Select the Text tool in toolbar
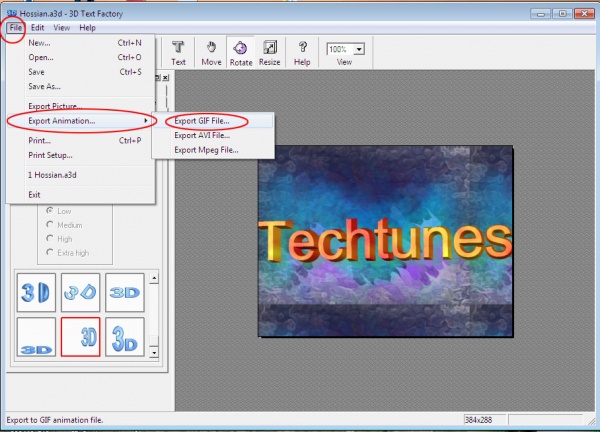Screen dimensions: 600x432 (x=178, y=52)
